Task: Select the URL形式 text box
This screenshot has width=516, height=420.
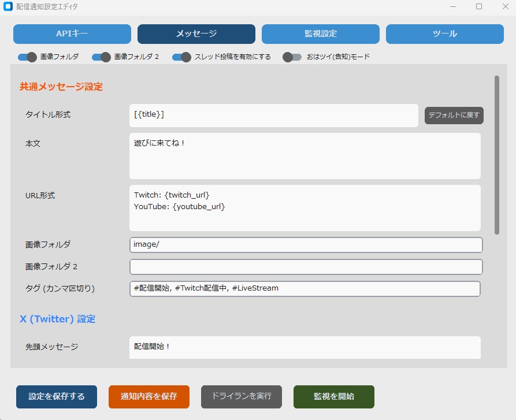Action: [305, 207]
